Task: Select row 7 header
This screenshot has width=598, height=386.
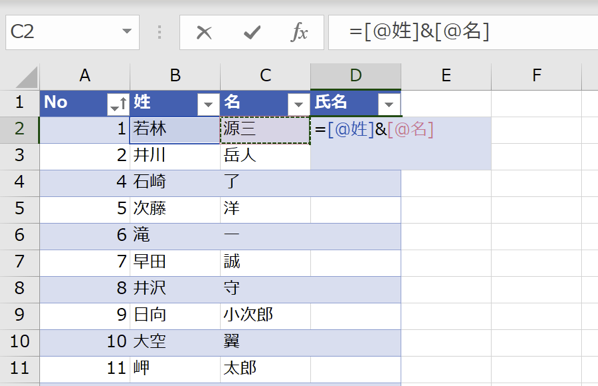Action: 19,262
